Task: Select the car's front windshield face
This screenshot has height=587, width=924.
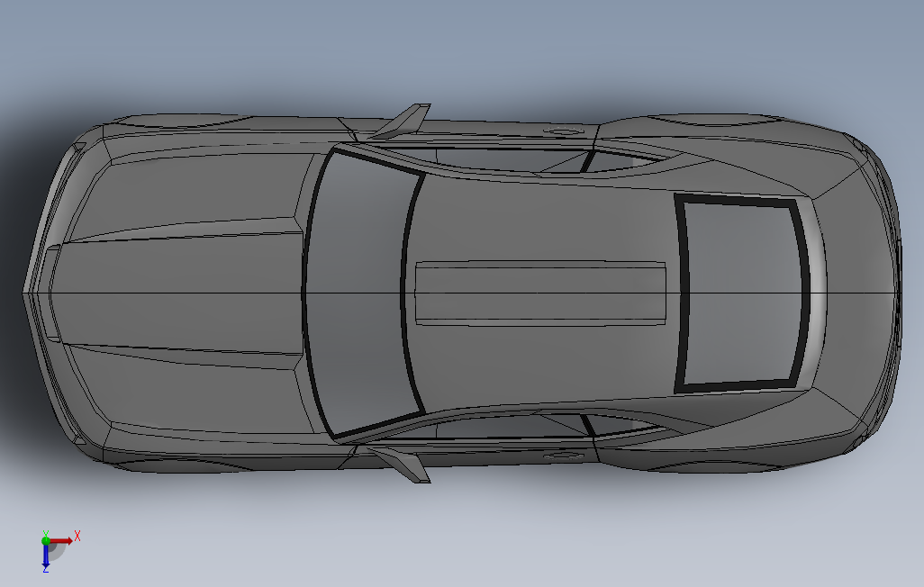Action: 360,293
